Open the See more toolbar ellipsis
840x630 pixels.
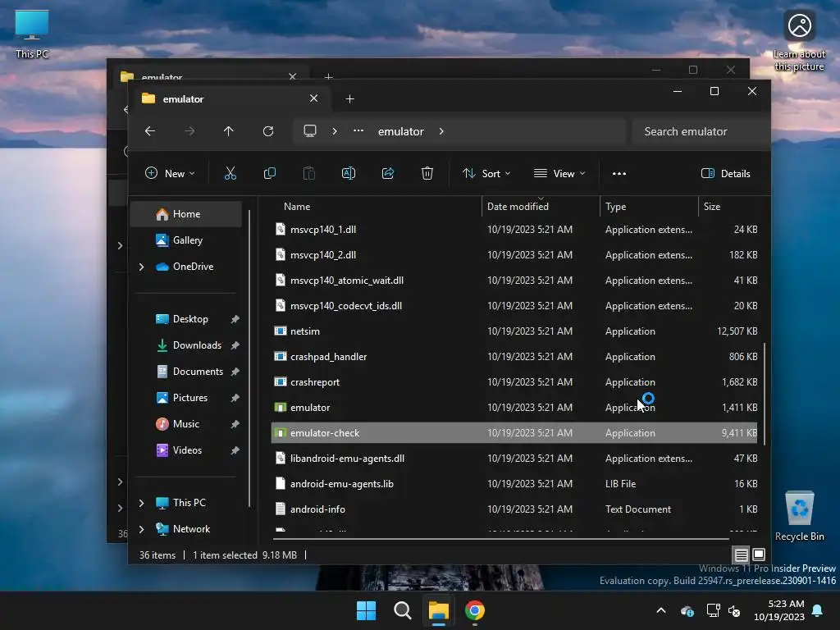[619, 174]
